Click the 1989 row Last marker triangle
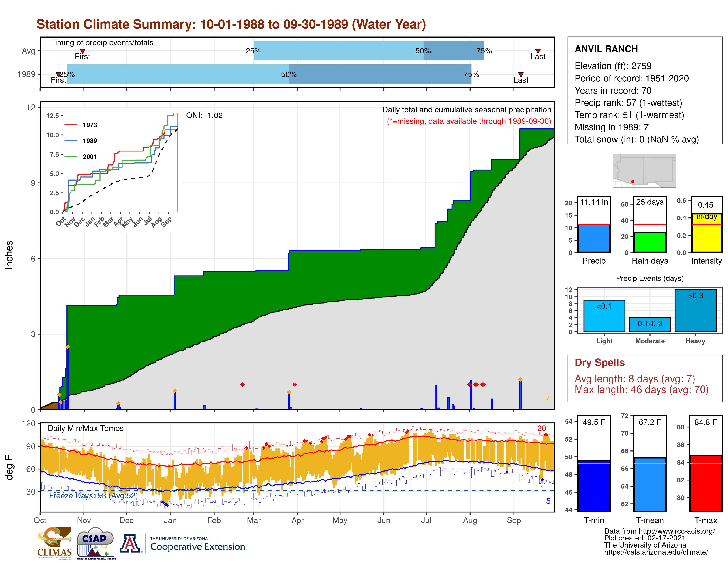This screenshot has height=563, width=728. (521, 74)
